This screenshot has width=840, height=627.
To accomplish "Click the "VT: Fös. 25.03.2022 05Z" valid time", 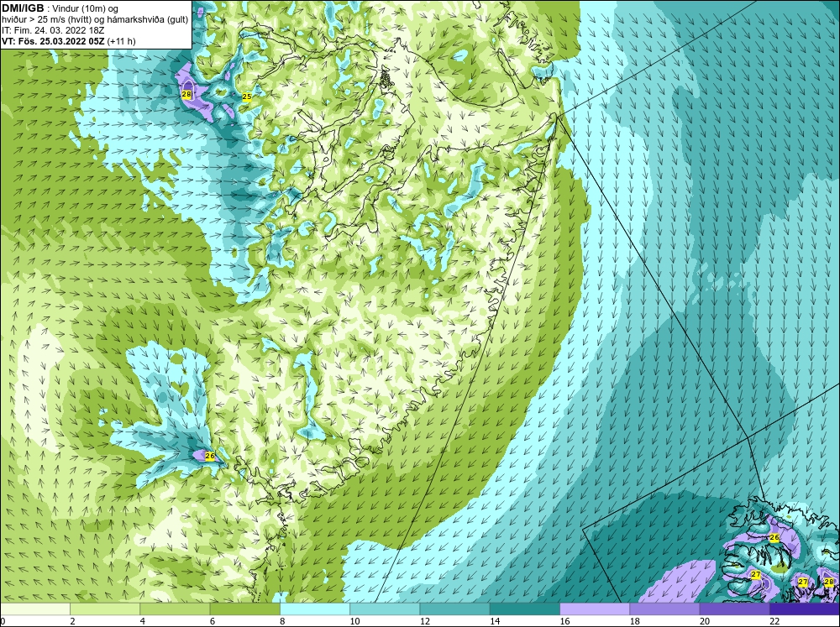I will pyautogui.click(x=54, y=41).
